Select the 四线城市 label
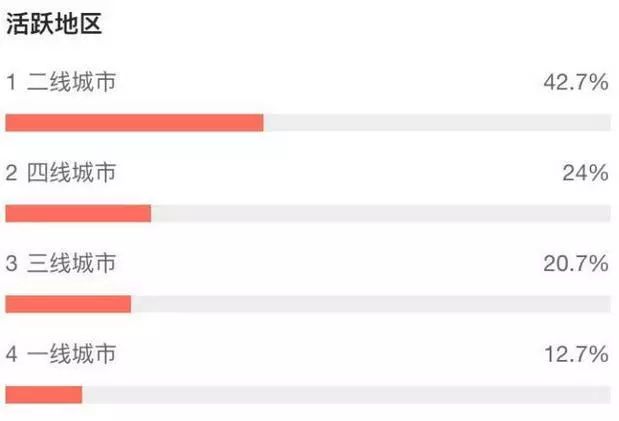Screen dimensions: 619x421 72,173
